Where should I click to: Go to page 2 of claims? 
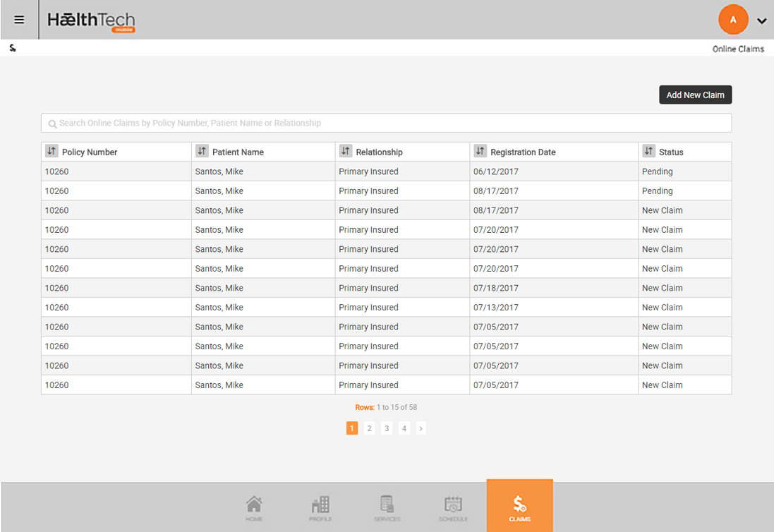tap(369, 428)
